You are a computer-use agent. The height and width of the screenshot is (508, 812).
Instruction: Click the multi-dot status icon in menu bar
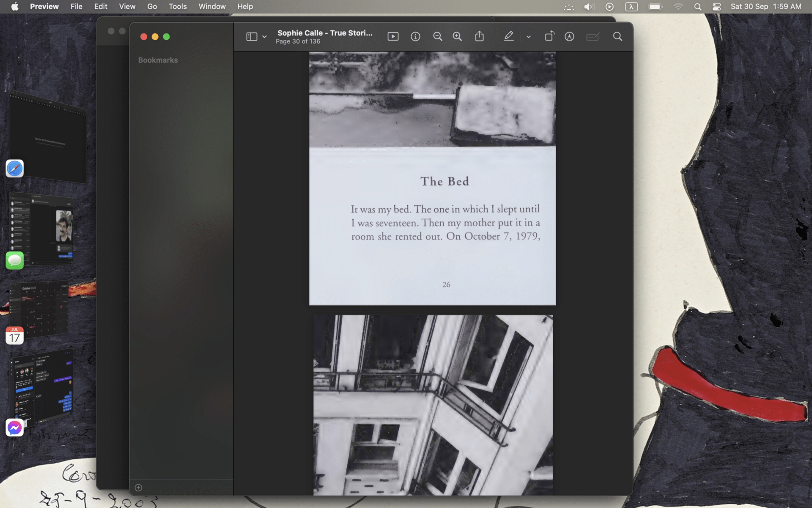(569, 7)
